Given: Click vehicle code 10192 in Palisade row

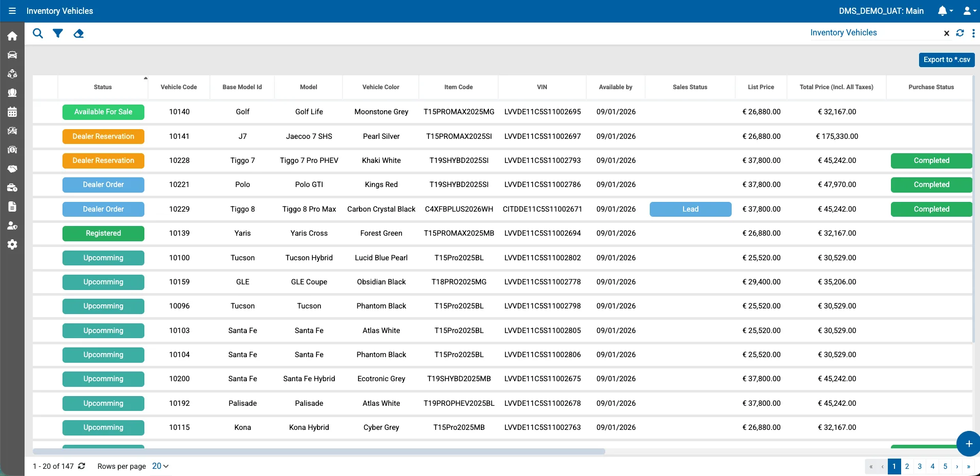Looking at the screenshot, I should tap(179, 403).
